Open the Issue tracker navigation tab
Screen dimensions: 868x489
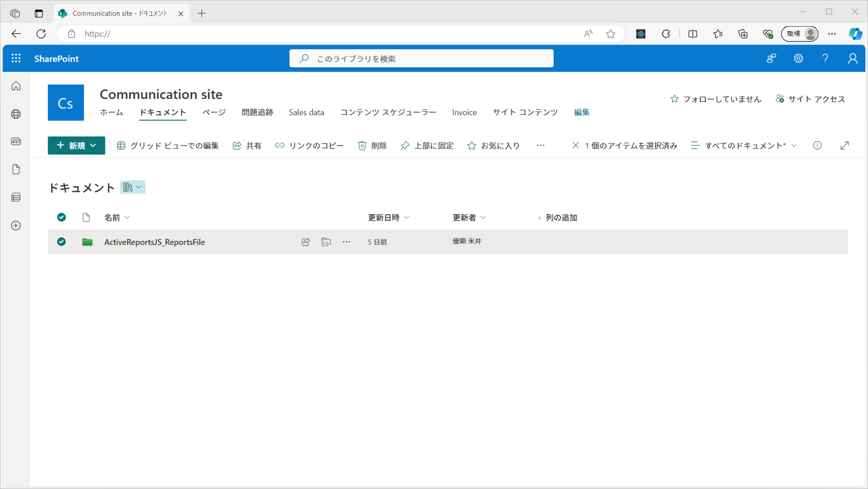(x=257, y=112)
